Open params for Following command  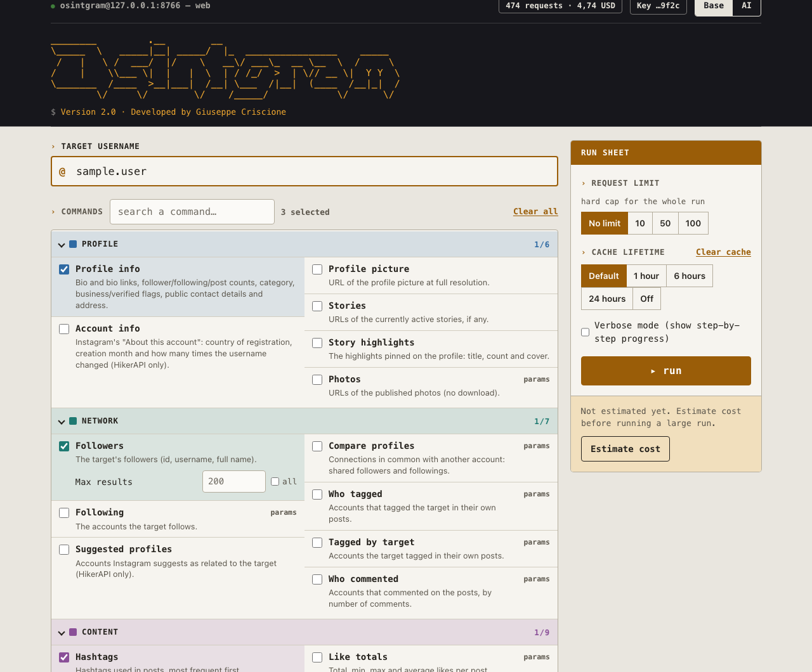click(x=284, y=512)
